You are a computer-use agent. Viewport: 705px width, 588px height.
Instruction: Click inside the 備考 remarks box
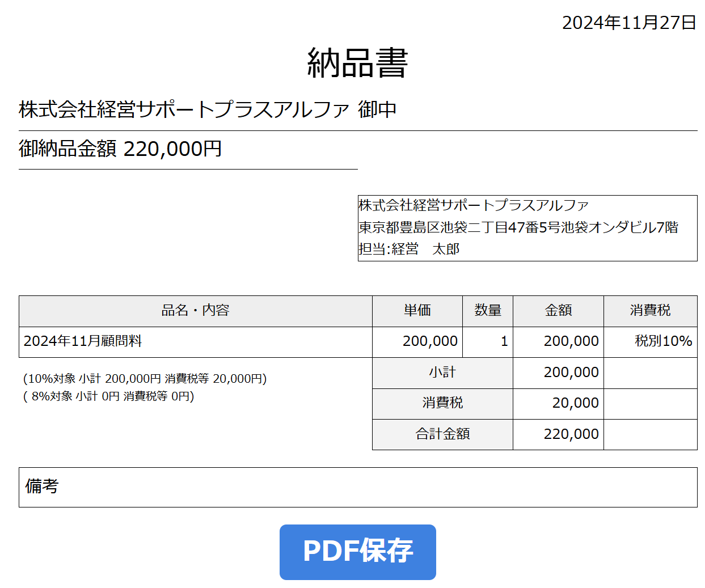[x=358, y=487]
